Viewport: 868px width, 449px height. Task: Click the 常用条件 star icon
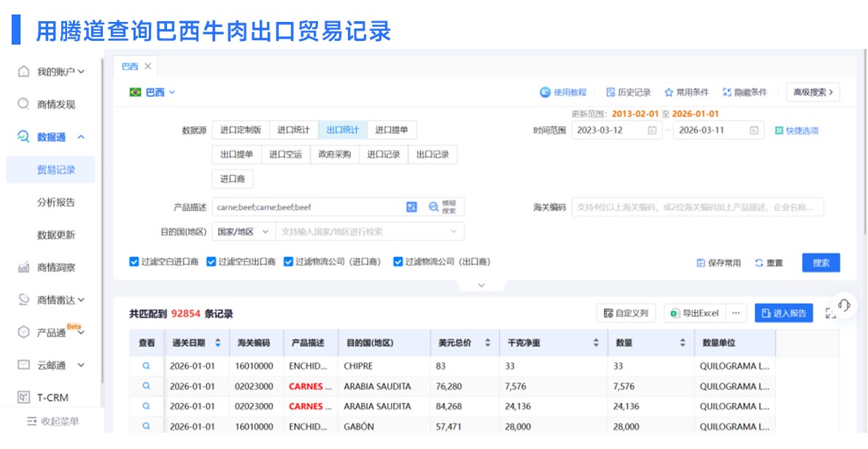tap(668, 93)
